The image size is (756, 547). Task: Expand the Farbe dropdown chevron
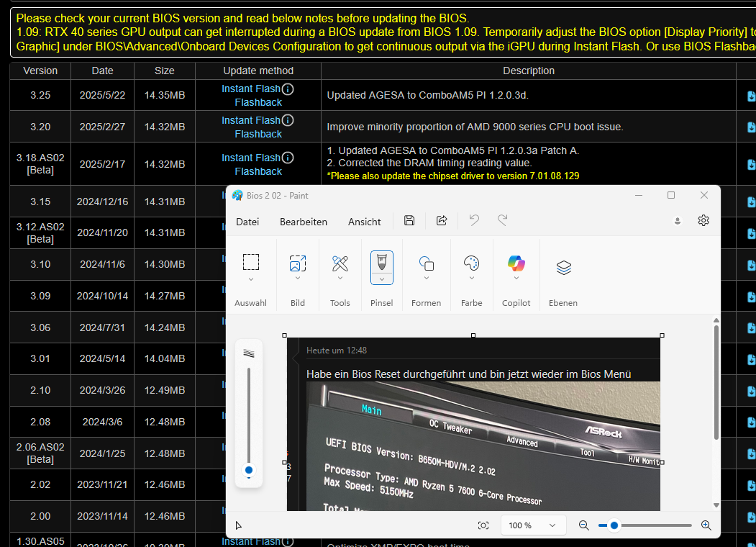coord(472,278)
